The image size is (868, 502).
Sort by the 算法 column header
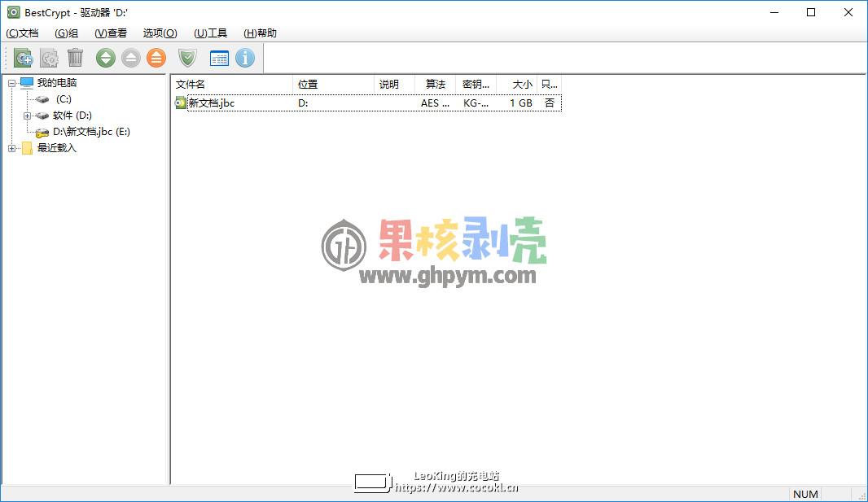[x=435, y=85]
